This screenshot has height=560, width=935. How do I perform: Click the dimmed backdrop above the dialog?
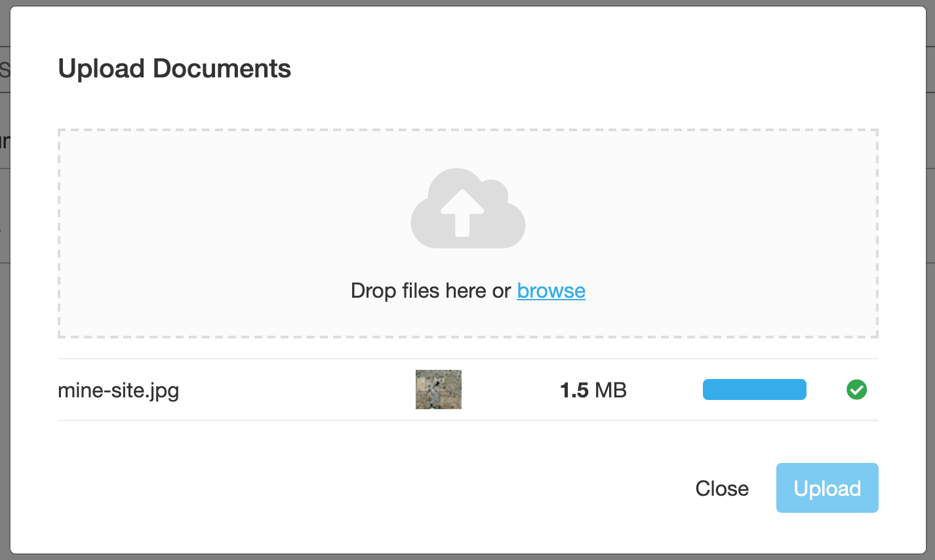pyautogui.click(x=467, y=3)
